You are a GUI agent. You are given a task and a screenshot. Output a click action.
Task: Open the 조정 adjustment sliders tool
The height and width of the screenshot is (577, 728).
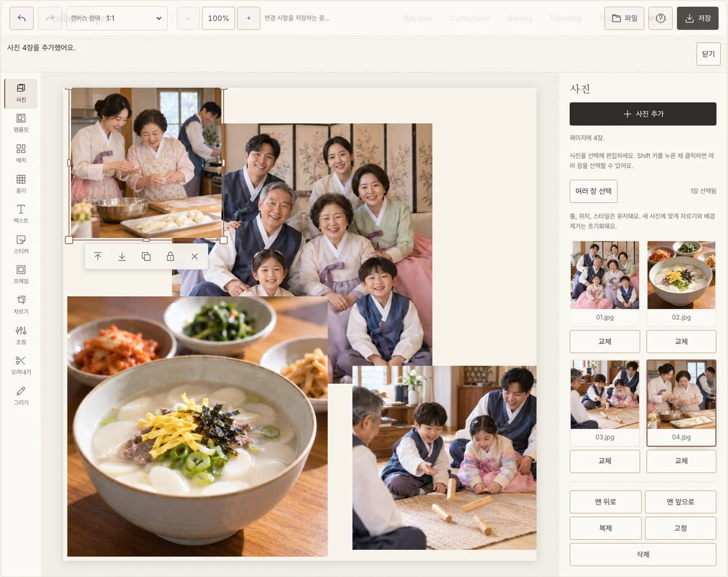(x=21, y=335)
